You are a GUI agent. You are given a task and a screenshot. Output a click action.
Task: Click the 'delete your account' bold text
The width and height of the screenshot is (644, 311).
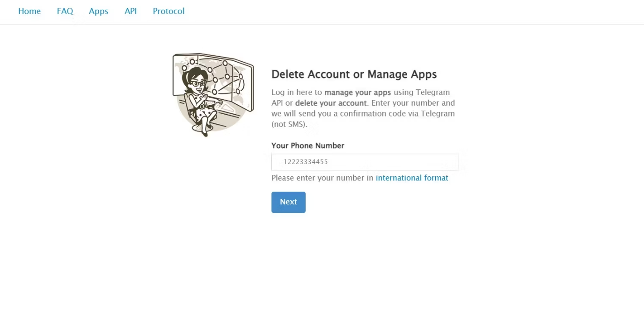(x=331, y=103)
